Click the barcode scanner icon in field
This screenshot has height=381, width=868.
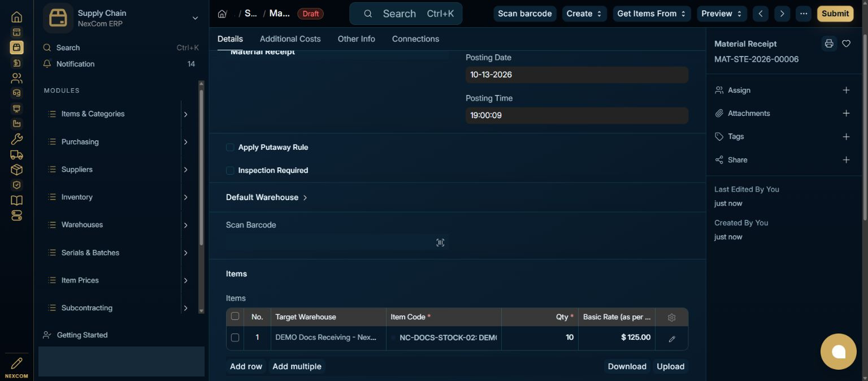(440, 243)
